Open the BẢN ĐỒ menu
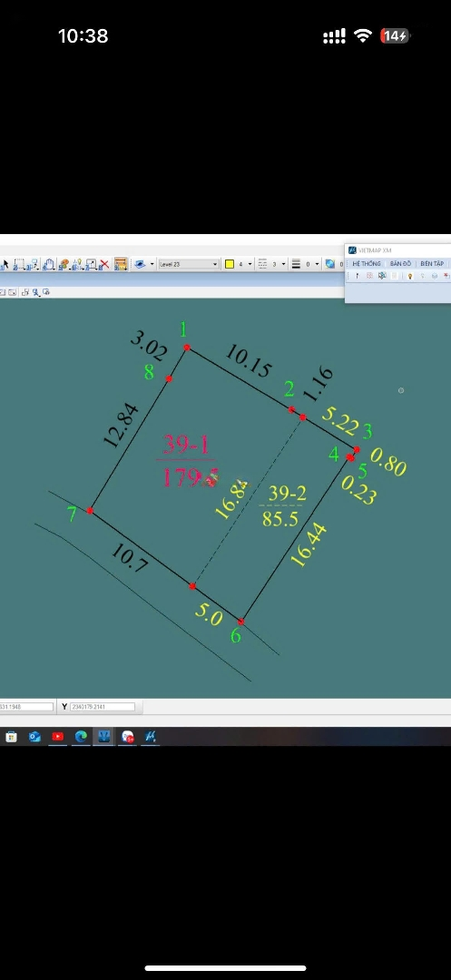Image resolution: width=451 pixels, height=980 pixels. 400,264
